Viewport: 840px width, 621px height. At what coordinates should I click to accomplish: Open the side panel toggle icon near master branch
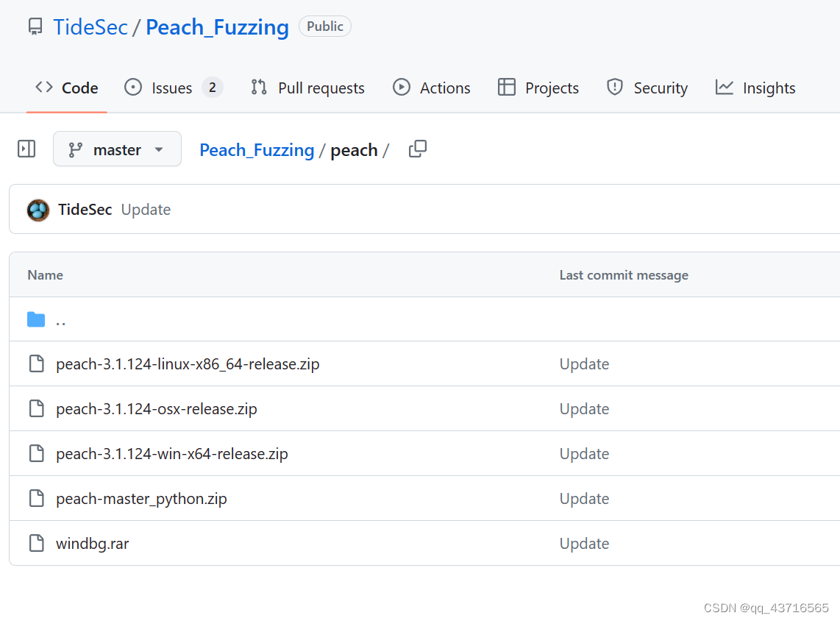(26, 149)
